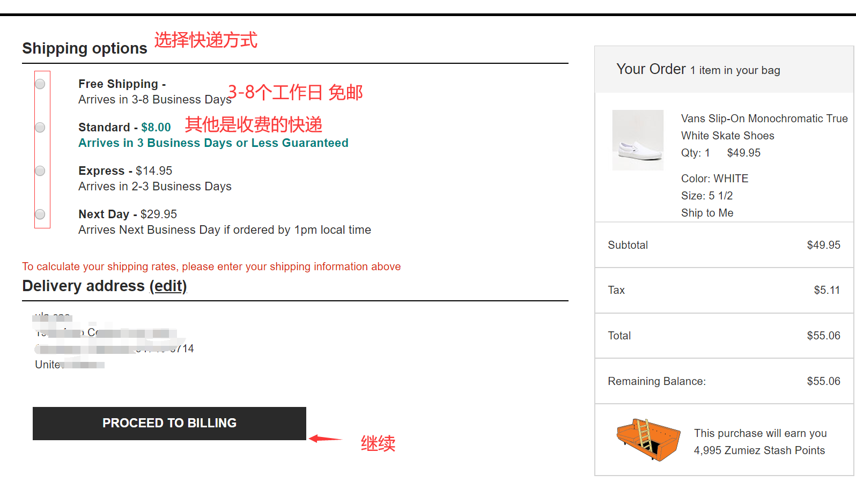Screen dimensions: 856x504
Task: Click the "Next Day" shipping label text
Action: coord(104,214)
